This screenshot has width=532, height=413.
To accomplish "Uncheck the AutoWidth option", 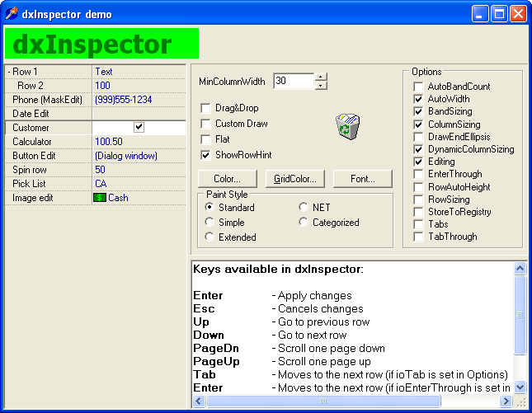I will [418, 99].
